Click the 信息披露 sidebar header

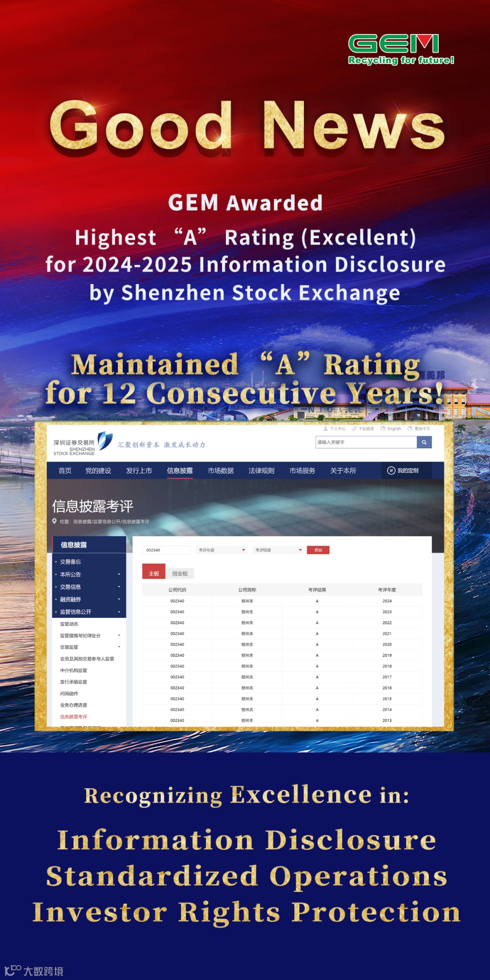(x=89, y=545)
